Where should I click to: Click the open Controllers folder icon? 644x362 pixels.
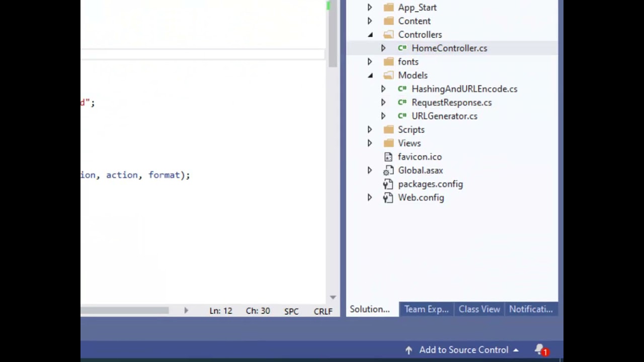[x=388, y=35]
